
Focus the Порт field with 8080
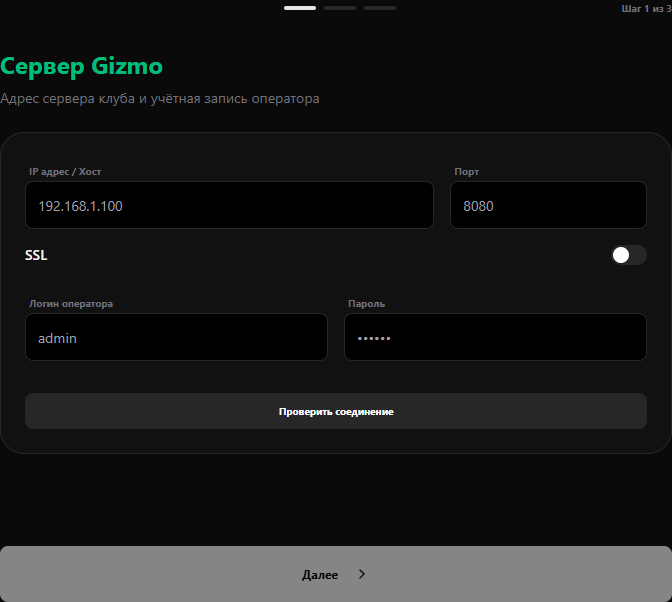[548, 205]
